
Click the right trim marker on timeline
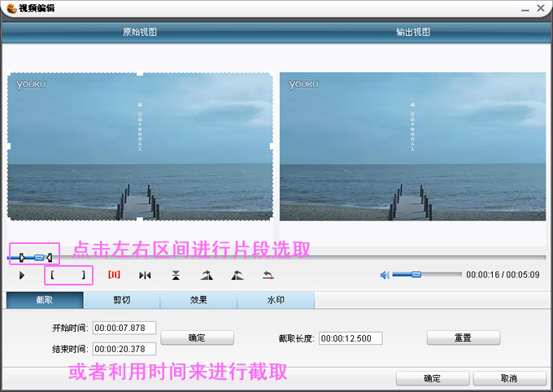coord(50,258)
